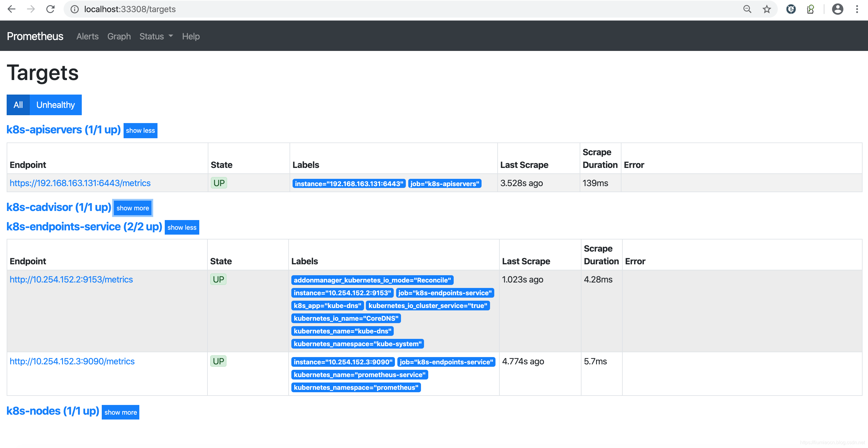Click the kubernetes_namespace="kube-system" label
The width and height of the screenshot is (868, 448).
pyautogui.click(x=357, y=344)
